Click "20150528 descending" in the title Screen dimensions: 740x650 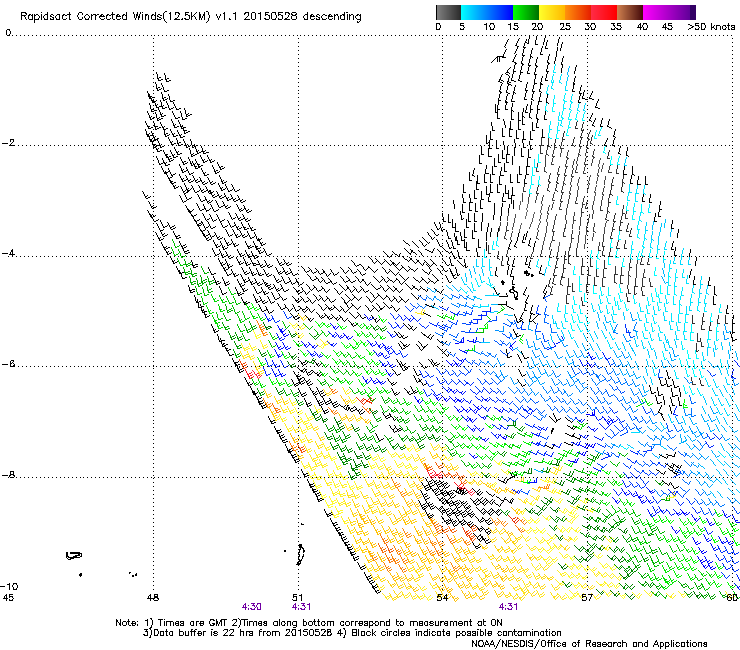tap(303, 16)
